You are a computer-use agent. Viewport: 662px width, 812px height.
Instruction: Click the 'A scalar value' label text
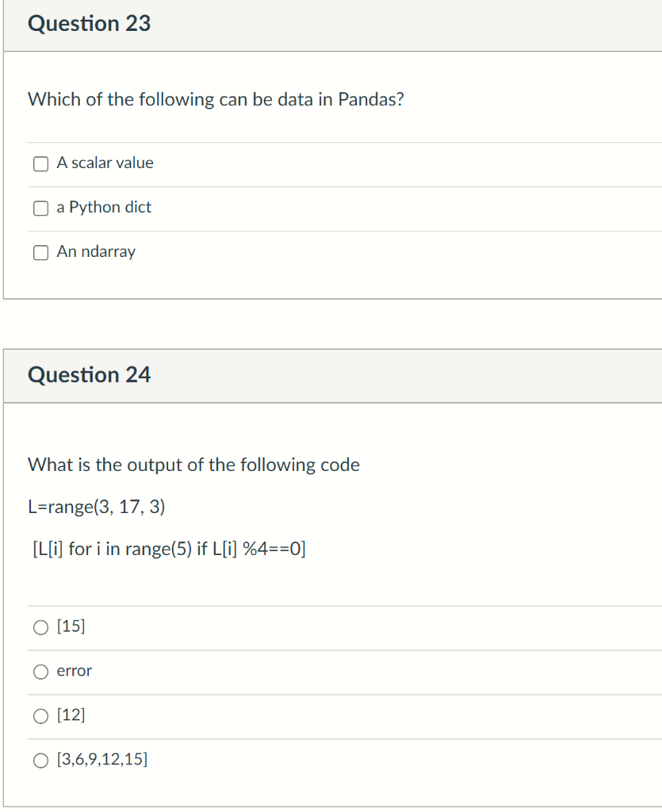[x=105, y=163]
